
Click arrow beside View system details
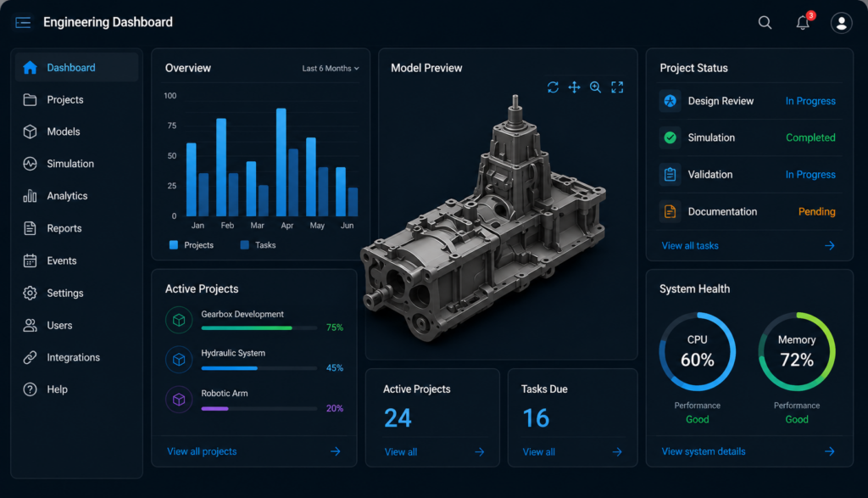(x=829, y=451)
